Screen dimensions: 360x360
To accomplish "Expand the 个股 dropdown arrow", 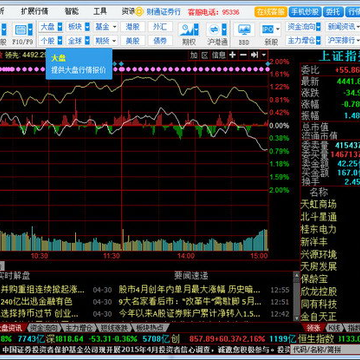I will point(60,41).
